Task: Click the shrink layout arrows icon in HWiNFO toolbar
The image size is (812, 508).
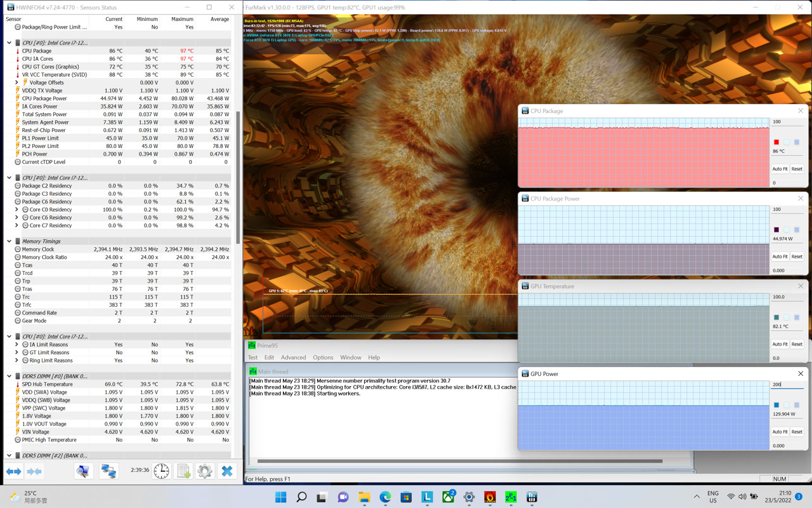Action: point(34,471)
